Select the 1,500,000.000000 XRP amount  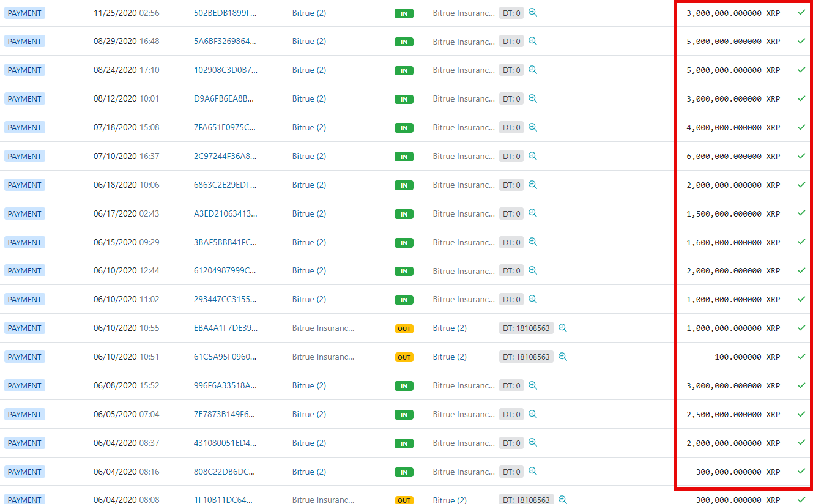(x=733, y=214)
